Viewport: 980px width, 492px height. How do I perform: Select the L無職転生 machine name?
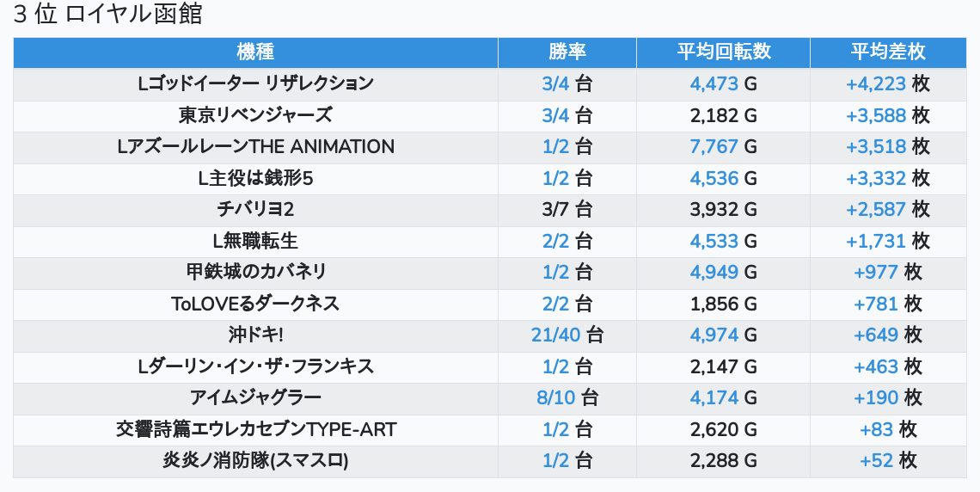(x=255, y=241)
